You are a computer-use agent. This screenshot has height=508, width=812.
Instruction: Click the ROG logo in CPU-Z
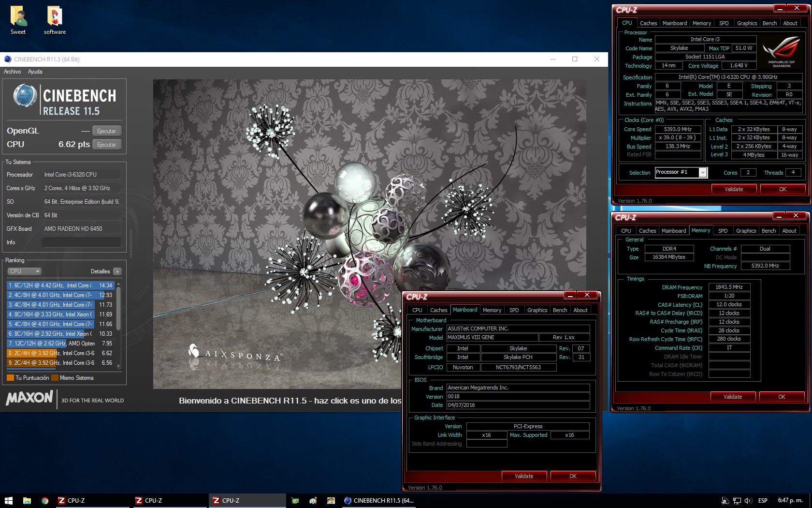[782, 52]
